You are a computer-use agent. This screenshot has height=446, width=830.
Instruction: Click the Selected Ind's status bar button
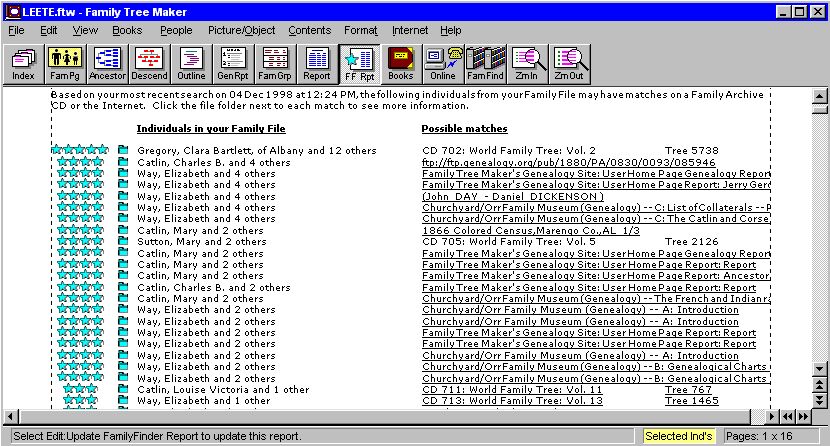(678, 436)
